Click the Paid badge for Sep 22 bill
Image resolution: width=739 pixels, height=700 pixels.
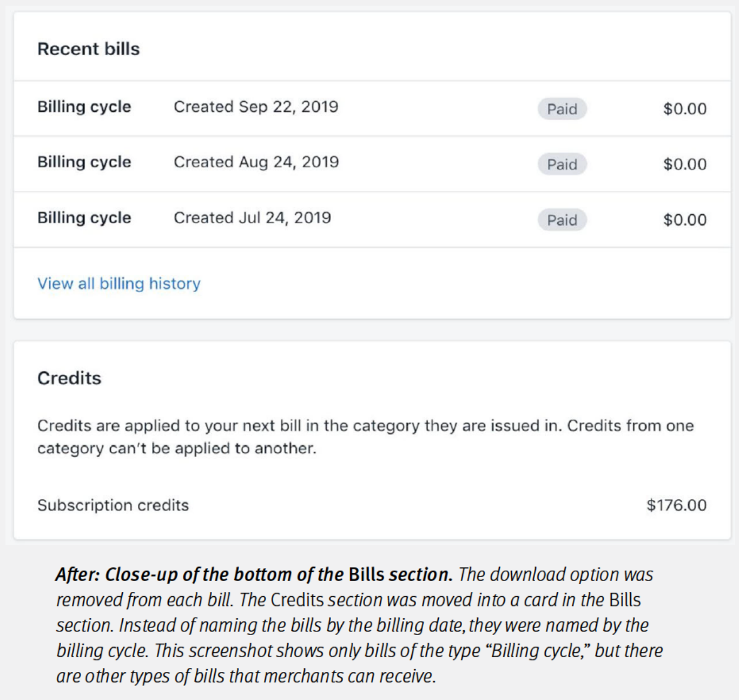(x=562, y=109)
